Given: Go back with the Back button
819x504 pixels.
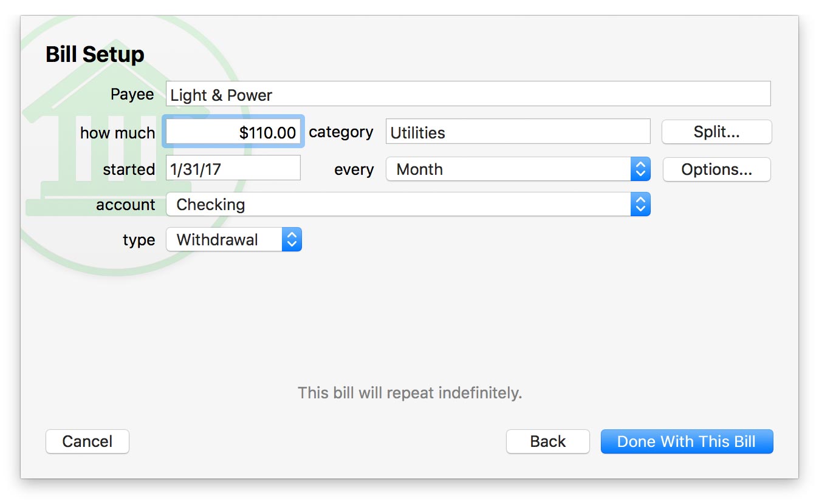Looking at the screenshot, I should click(547, 441).
